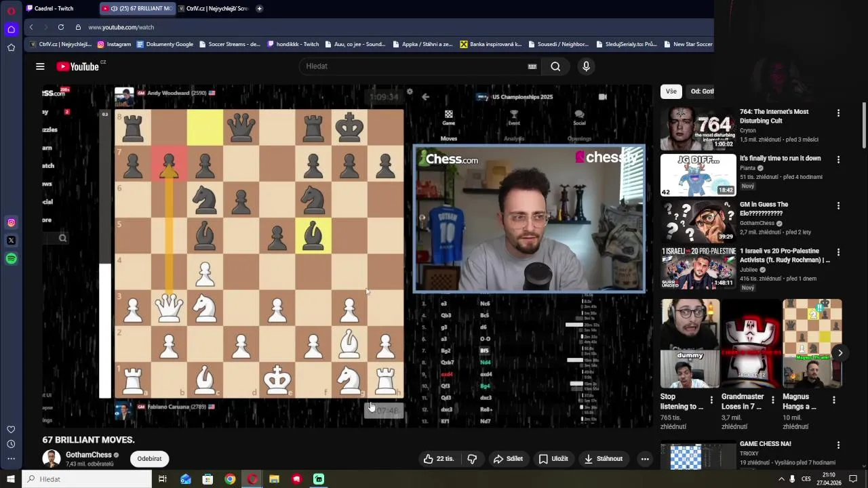Open X (Twitter) sidebar icon

click(x=11, y=240)
